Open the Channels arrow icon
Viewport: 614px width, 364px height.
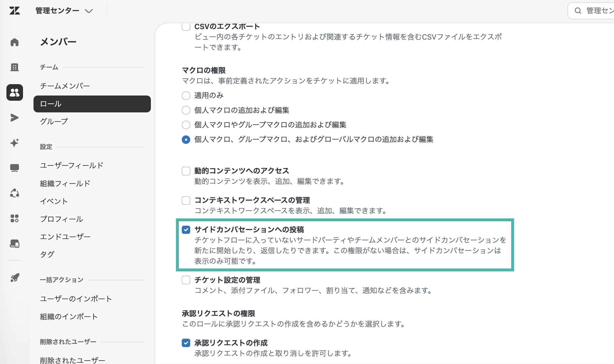tap(15, 118)
